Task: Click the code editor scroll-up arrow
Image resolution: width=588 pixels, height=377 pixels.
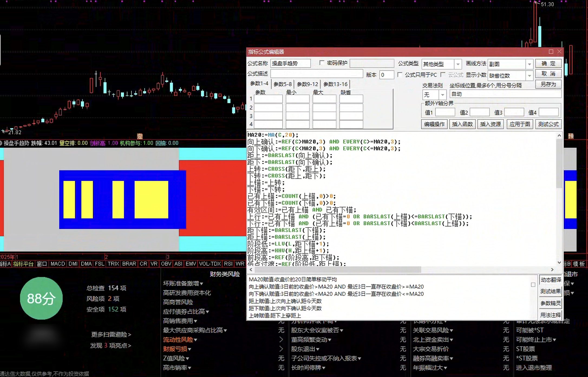Action: 559,135
